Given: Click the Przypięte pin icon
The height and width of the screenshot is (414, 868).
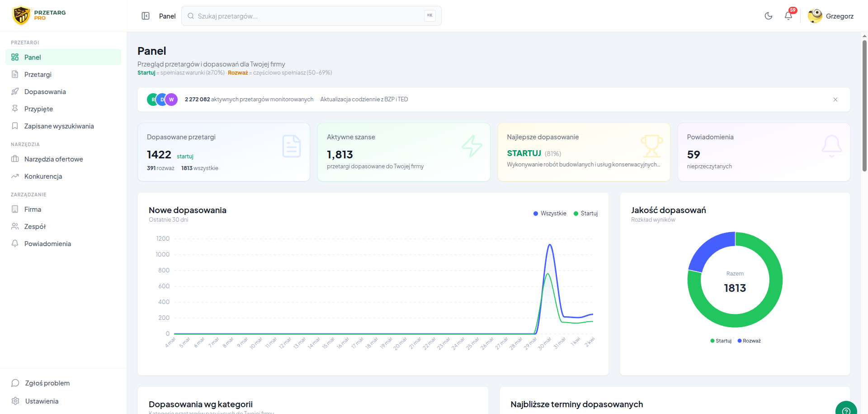Looking at the screenshot, I should 15,109.
